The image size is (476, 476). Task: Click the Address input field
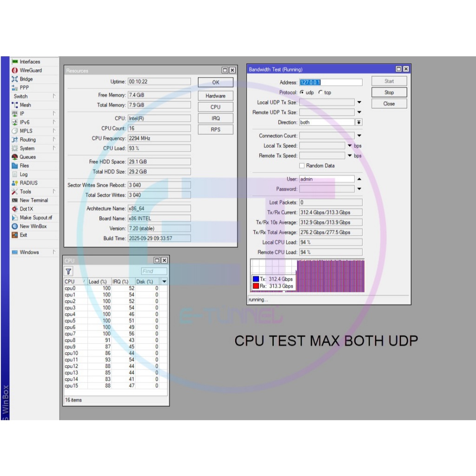pyautogui.click(x=331, y=82)
